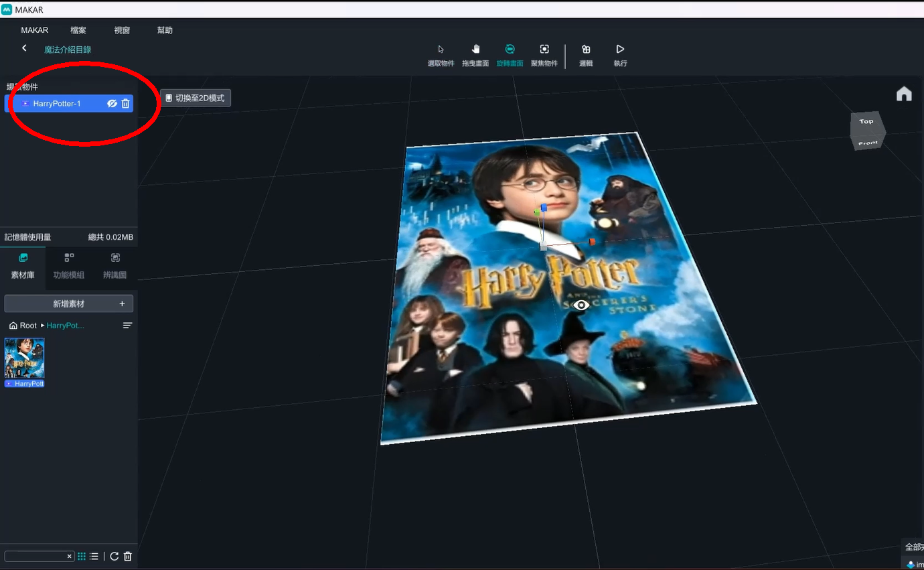
Task: Navigate to the Root folder breadcrumb
Action: pos(23,326)
